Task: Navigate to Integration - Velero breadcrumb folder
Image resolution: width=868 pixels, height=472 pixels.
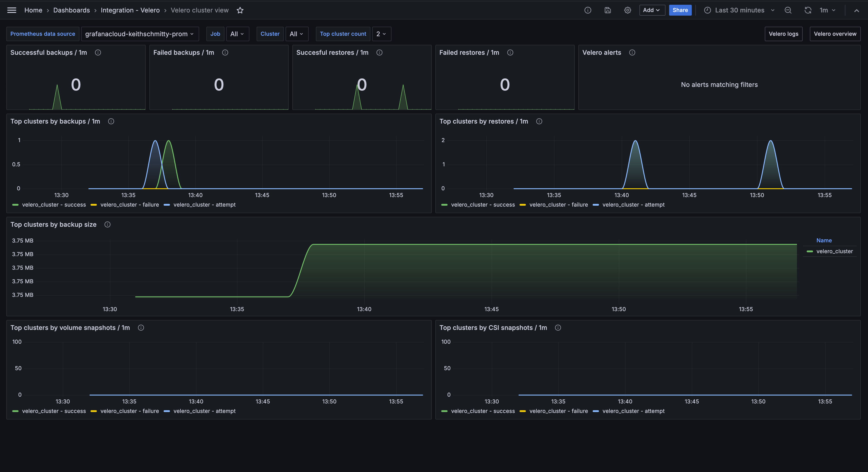Action: [130, 10]
